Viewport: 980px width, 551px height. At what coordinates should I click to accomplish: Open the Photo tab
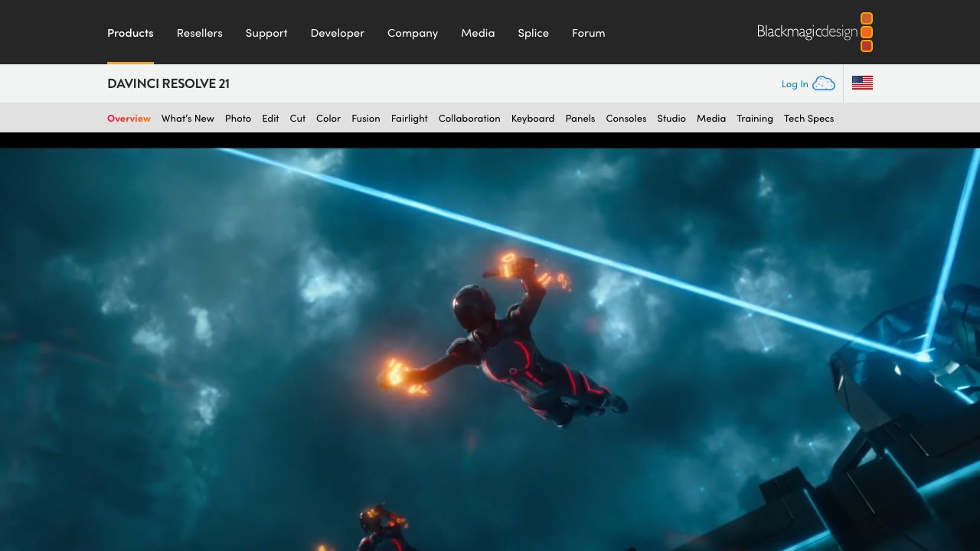click(x=238, y=119)
